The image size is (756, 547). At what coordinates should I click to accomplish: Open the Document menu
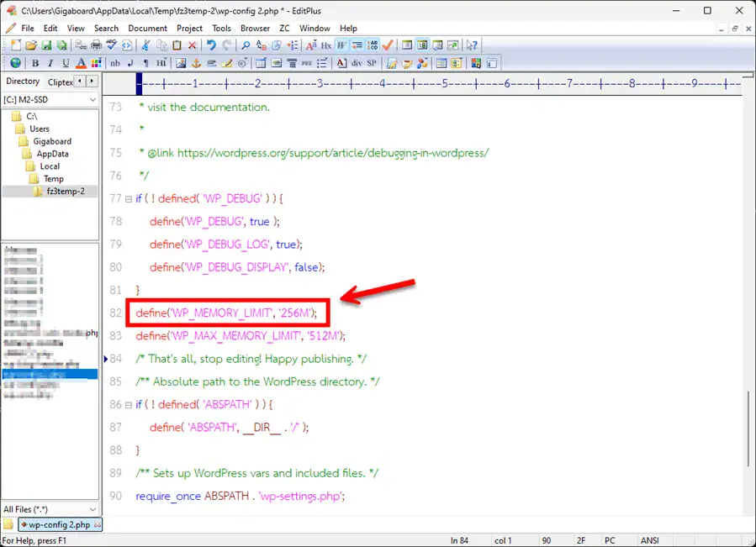pyautogui.click(x=147, y=29)
